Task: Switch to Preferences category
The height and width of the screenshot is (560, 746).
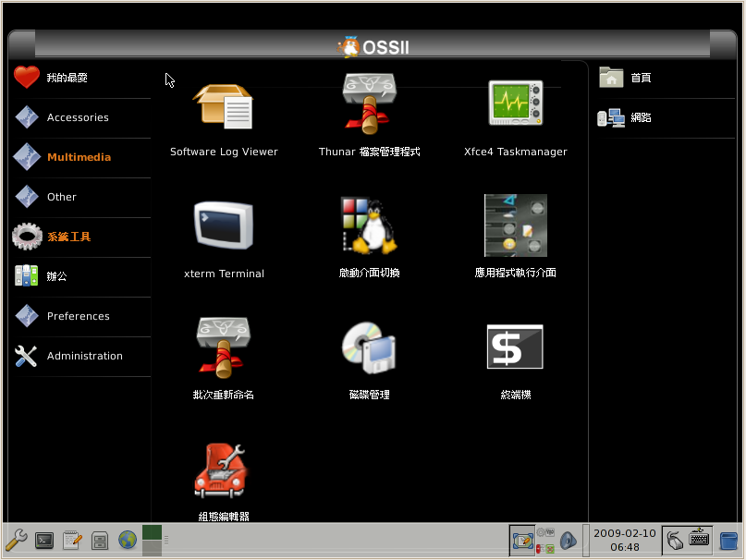Action: (x=78, y=316)
